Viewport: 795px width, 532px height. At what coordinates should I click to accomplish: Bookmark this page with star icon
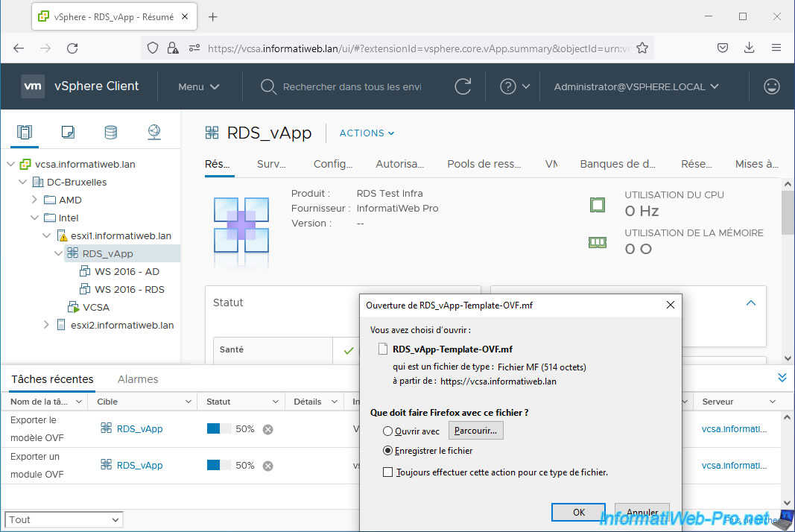click(642, 48)
